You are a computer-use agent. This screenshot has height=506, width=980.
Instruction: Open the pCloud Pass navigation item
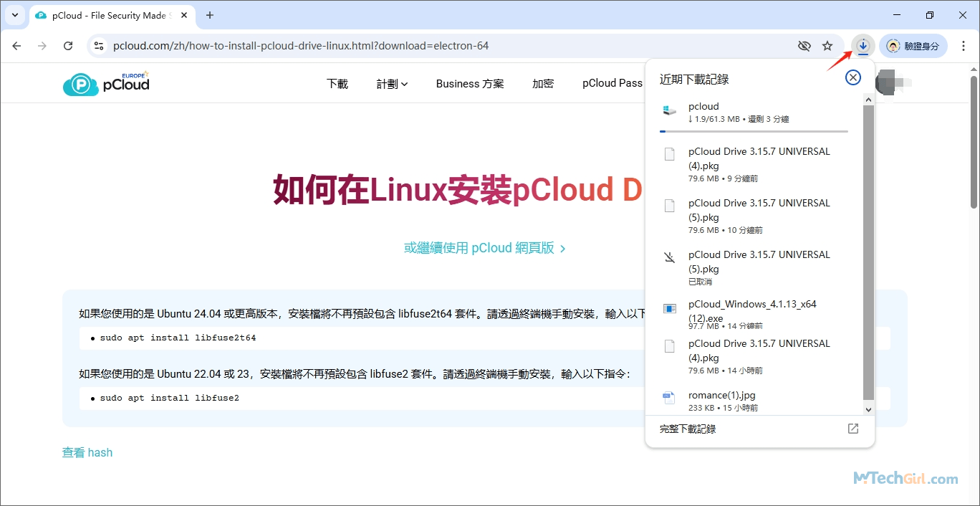point(612,83)
